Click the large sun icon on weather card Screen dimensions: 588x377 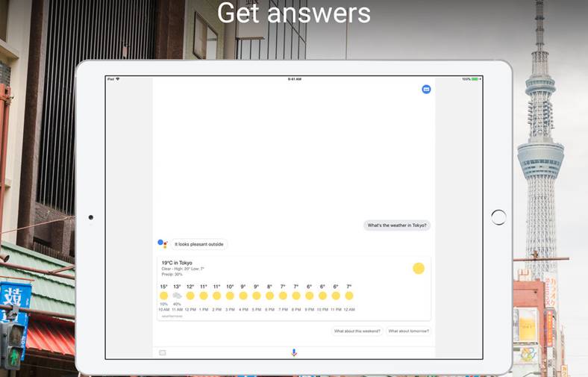pos(419,268)
